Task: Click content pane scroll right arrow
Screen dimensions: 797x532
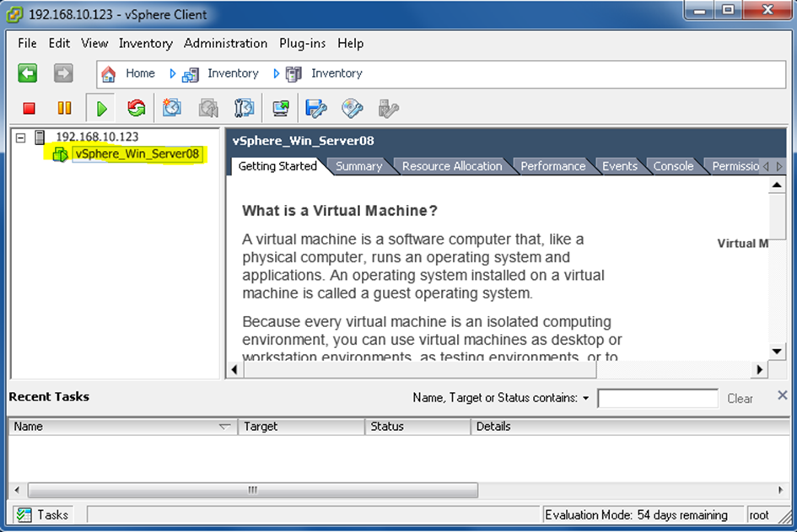Action: pyautogui.click(x=759, y=370)
